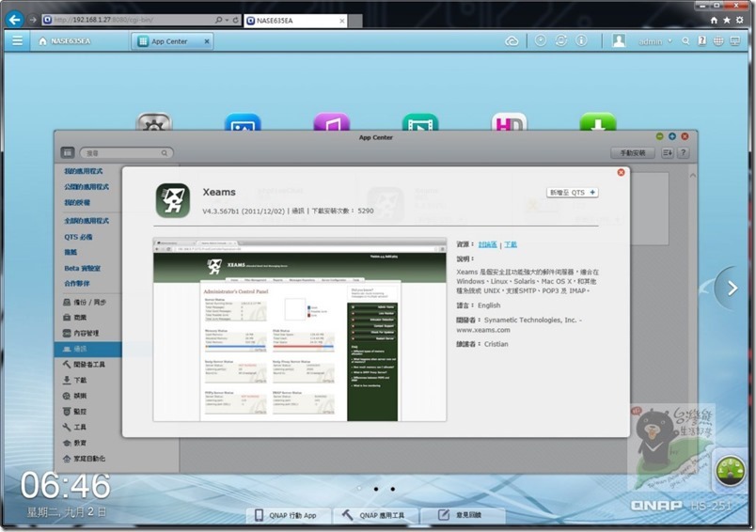Click the user avatar icon
756x532 pixels.
tap(619, 41)
